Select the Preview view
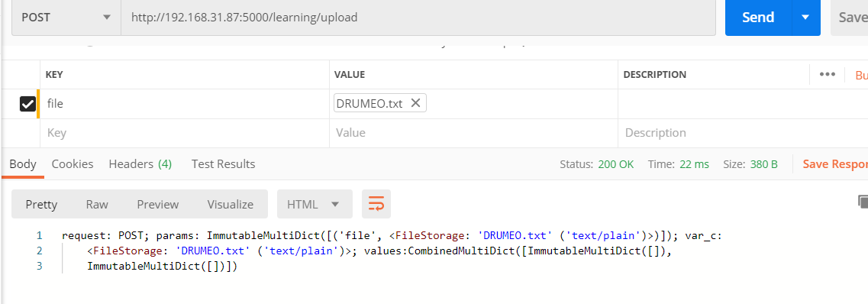The image size is (868, 304). coord(158,205)
